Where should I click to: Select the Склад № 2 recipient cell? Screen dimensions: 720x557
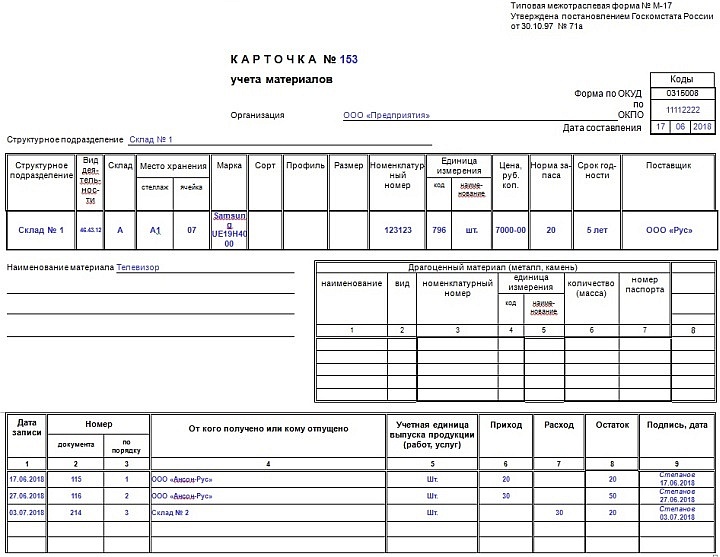pyautogui.click(x=268, y=512)
